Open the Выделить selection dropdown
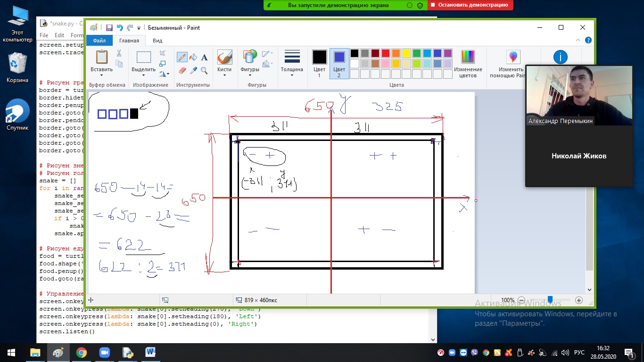Image resolution: width=644 pixels, height=362 pixels. [x=143, y=73]
